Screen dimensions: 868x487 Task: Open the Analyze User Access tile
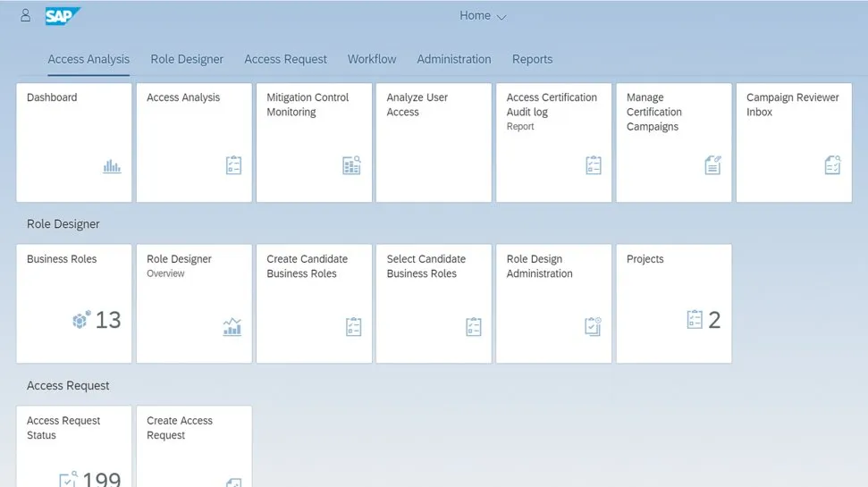434,143
